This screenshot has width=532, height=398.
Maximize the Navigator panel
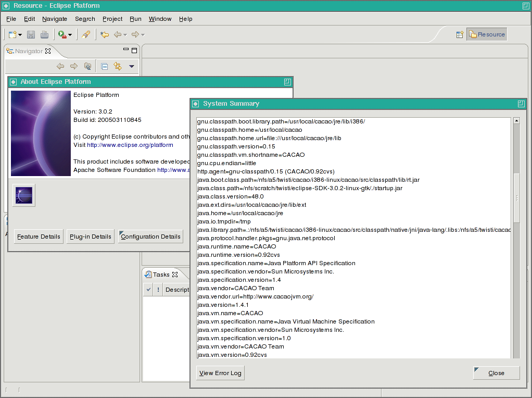[x=134, y=51]
